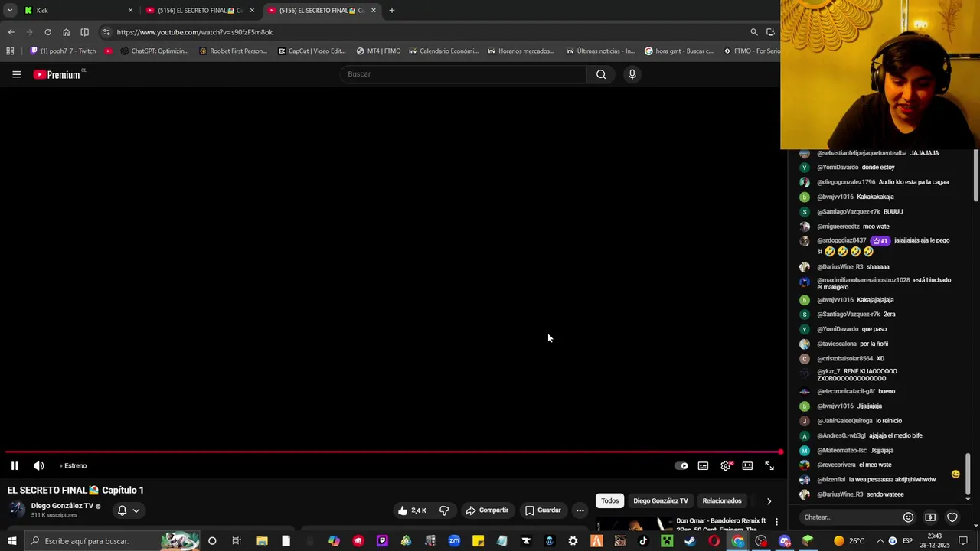This screenshot has height=551, width=980.
Task: Click the live chat scrollbar
Action: tap(968, 474)
